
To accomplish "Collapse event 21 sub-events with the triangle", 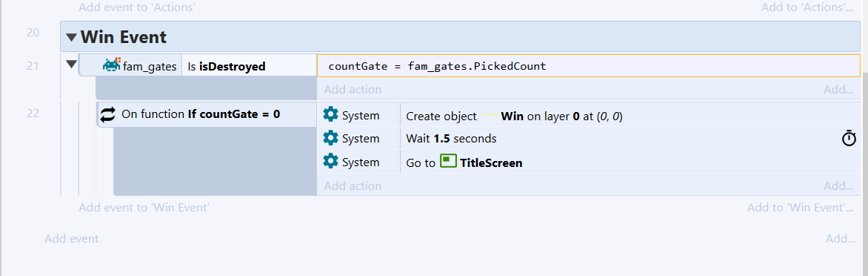I will point(71,65).
